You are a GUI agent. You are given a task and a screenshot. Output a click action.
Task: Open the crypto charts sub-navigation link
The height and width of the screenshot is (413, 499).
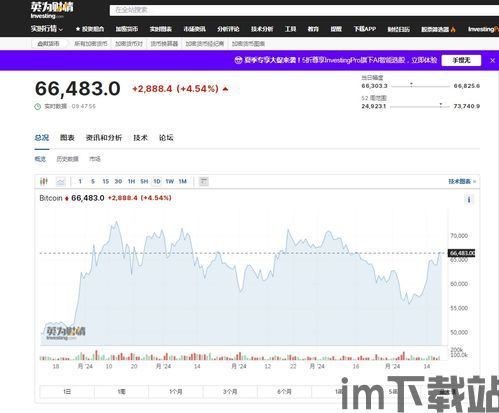[x=248, y=44]
